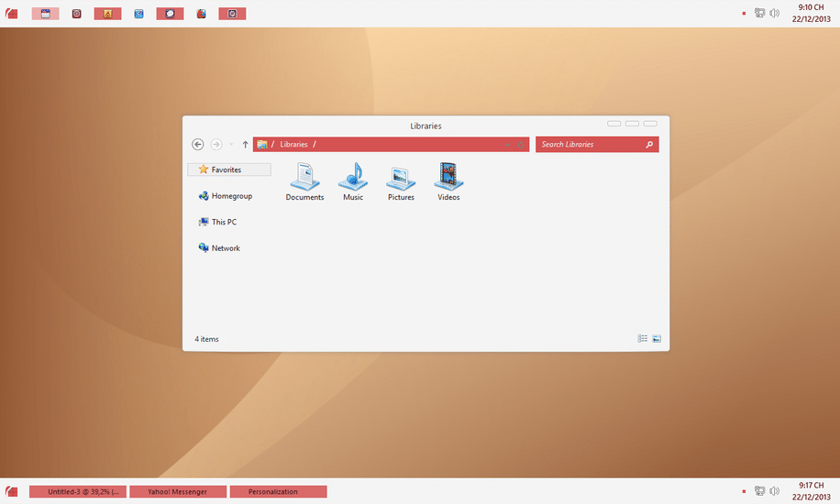Switch to details view layout
This screenshot has height=504, width=840.
tap(643, 339)
